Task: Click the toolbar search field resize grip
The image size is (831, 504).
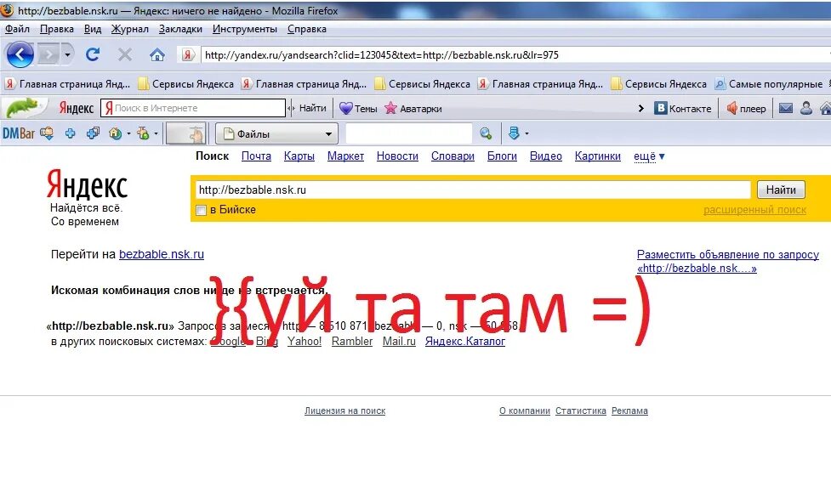Action: 290,108
